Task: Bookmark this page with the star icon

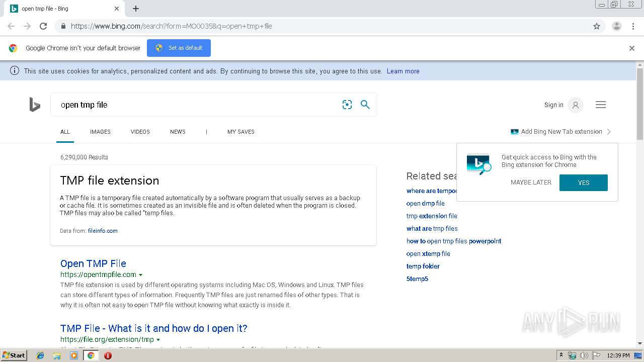Action: [597, 26]
